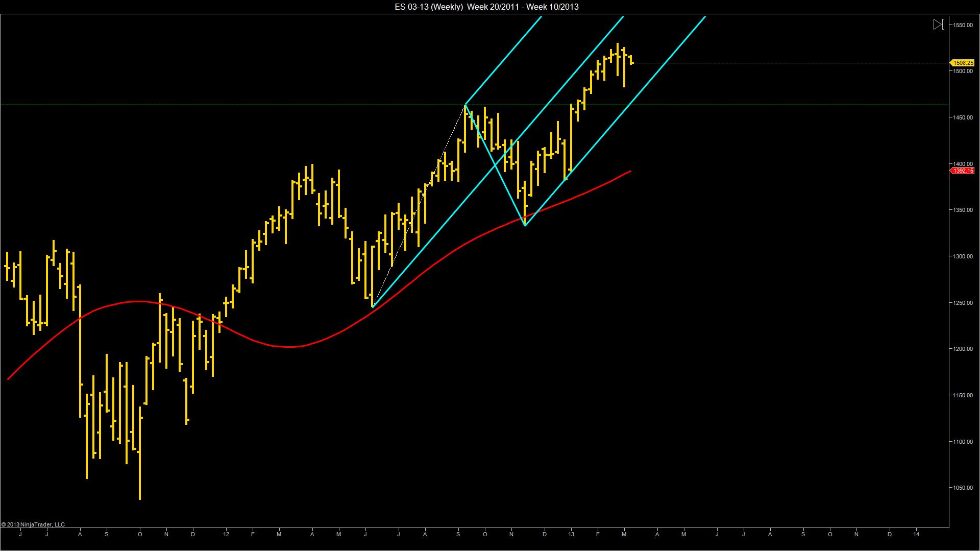
Task: Click the 1500.00 price axis label
Action: tap(963, 71)
